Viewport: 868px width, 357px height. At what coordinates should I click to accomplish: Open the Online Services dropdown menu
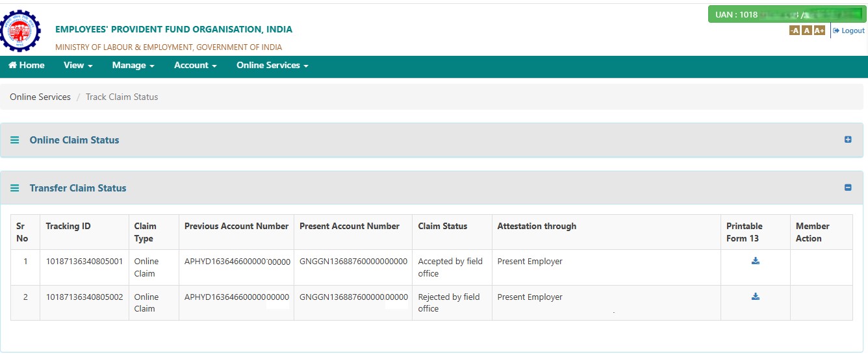[272, 66]
